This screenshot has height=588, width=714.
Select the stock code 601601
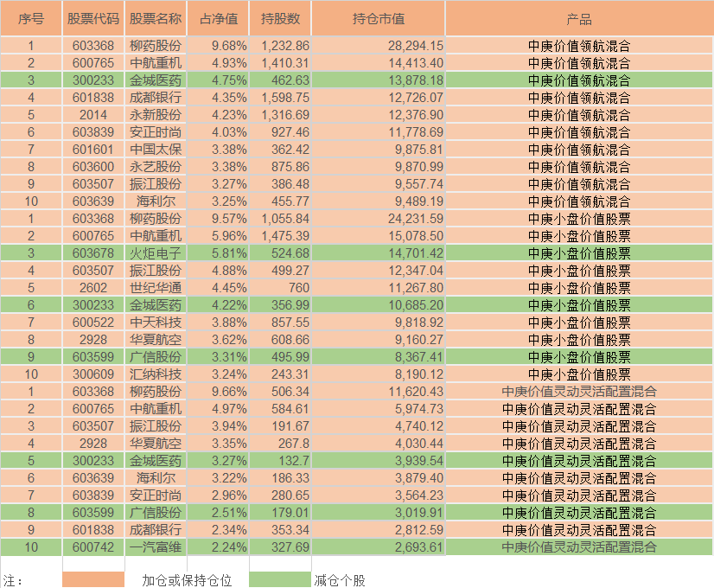[93, 150]
